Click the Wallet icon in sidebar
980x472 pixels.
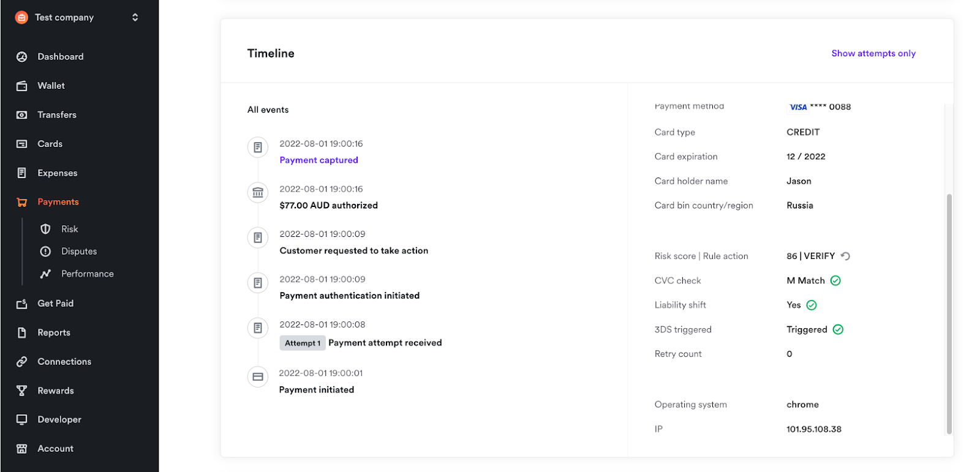tap(22, 86)
